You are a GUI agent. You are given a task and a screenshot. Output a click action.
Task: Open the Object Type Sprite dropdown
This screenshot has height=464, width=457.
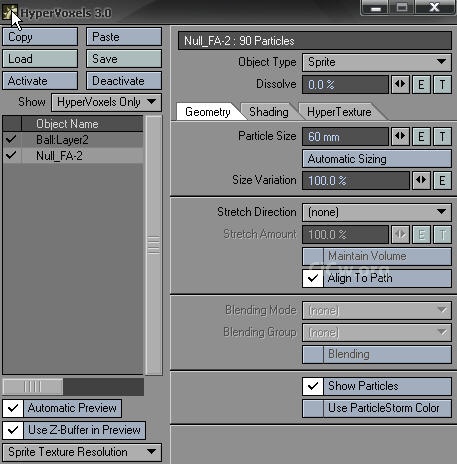click(x=377, y=62)
